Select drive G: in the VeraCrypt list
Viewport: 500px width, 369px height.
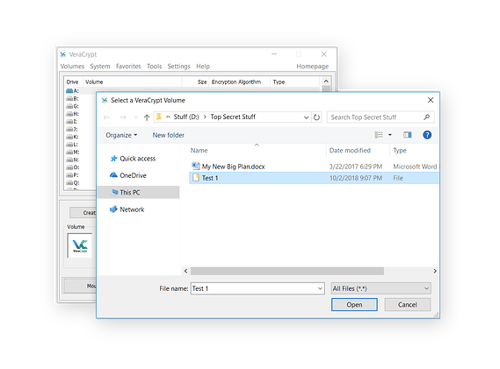click(x=72, y=106)
